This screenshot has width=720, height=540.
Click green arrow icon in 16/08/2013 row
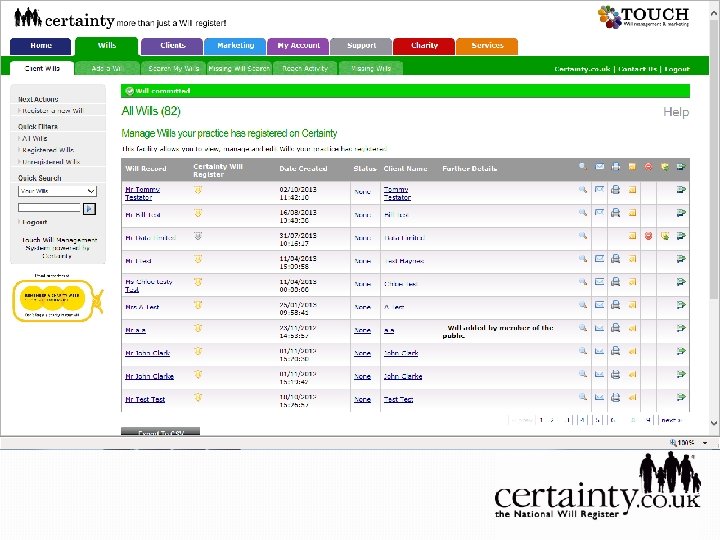681,213
